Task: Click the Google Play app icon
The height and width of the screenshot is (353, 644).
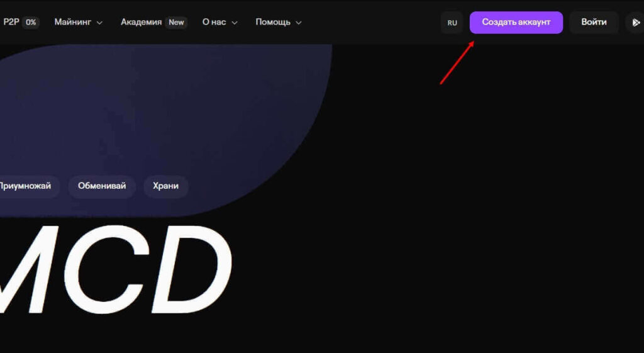Action: (x=635, y=23)
